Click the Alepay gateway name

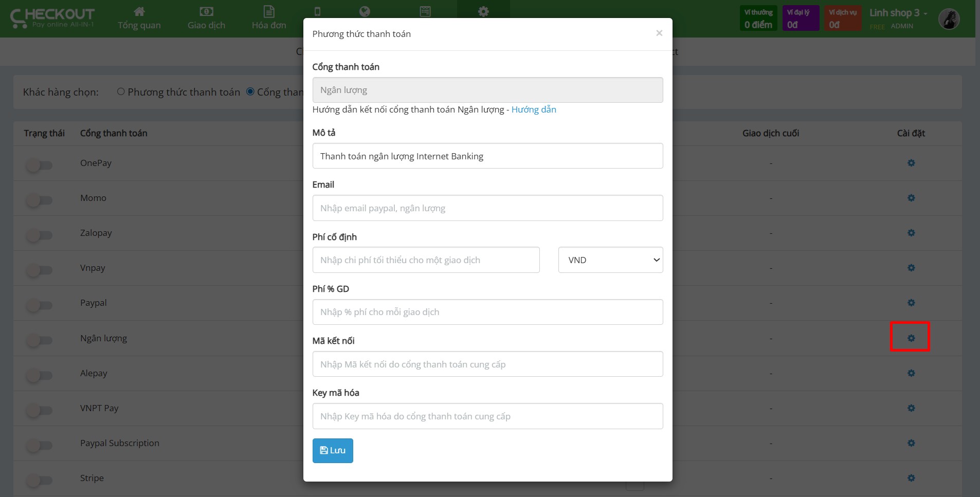[94, 373]
